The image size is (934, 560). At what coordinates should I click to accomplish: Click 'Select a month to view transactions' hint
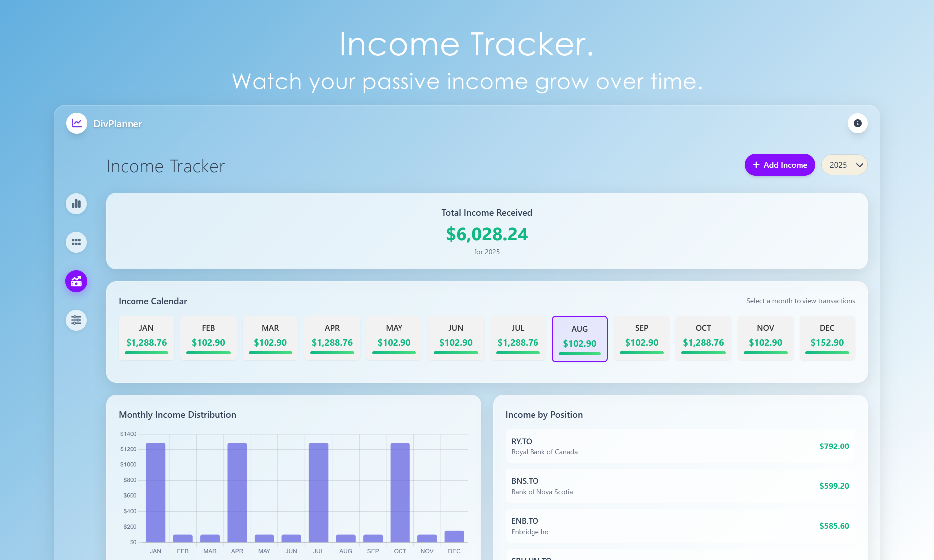click(x=801, y=301)
